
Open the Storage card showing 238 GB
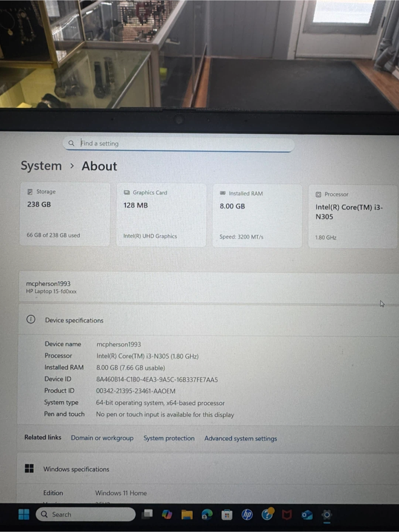coord(65,214)
